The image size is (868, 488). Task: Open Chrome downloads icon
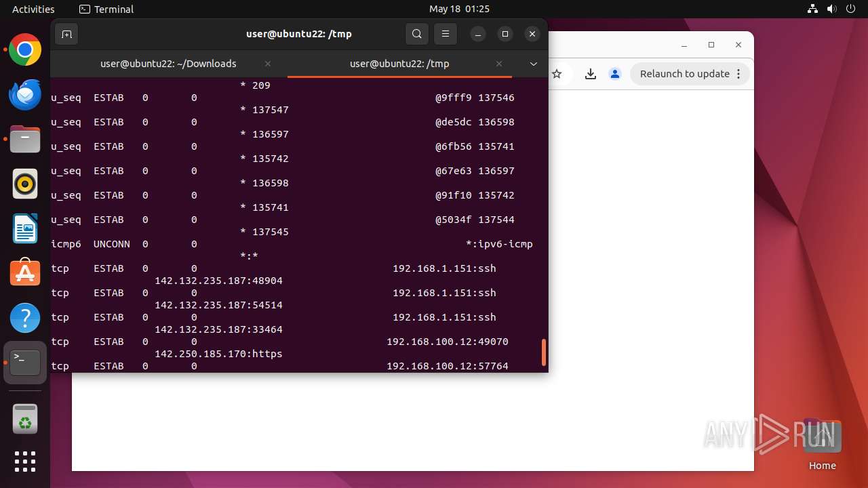tap(591, 74)
